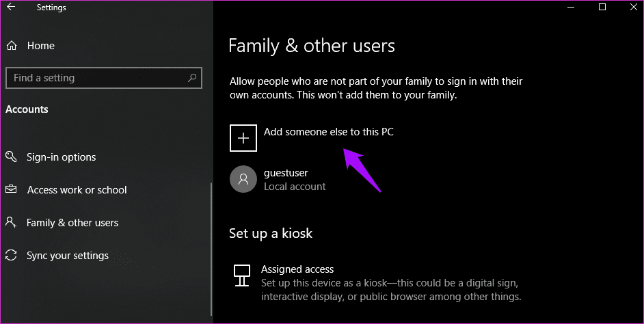Viewport: 644px width, 324px height.
Task: Click the Add someone else to this PC label
Action: tap(328, 132)
